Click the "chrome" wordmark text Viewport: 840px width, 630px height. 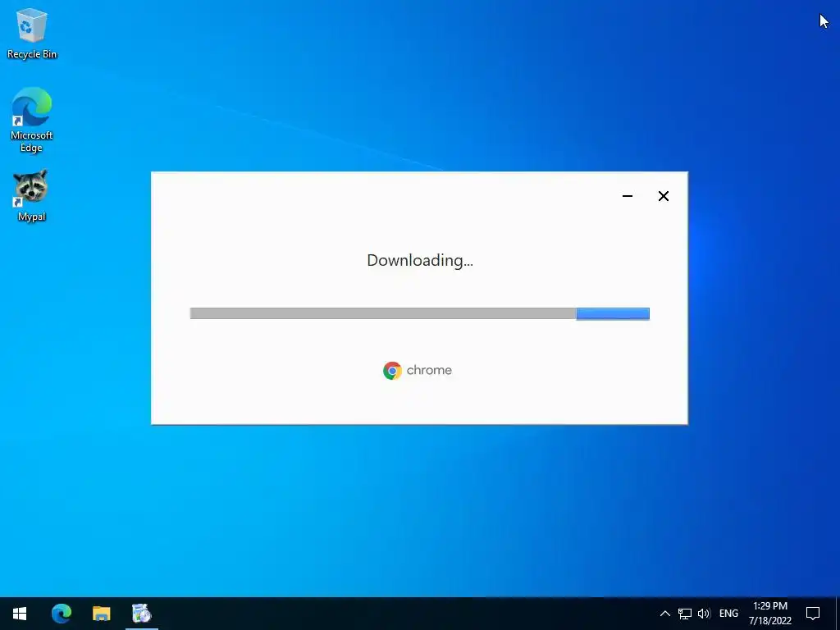(x=429, y=370)
